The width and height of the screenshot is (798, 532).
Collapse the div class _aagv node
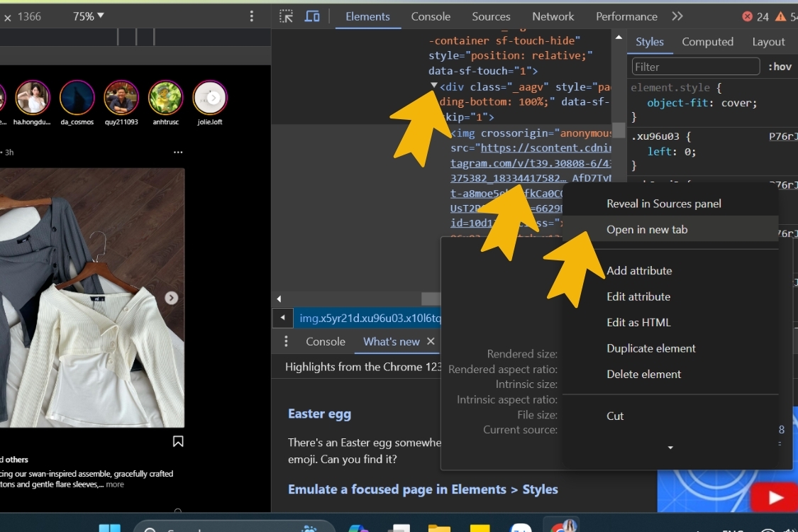click(x=433, y=86)
